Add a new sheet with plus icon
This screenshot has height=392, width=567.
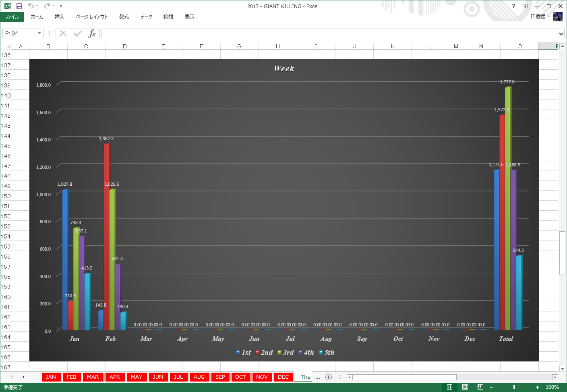click(329, 377)
